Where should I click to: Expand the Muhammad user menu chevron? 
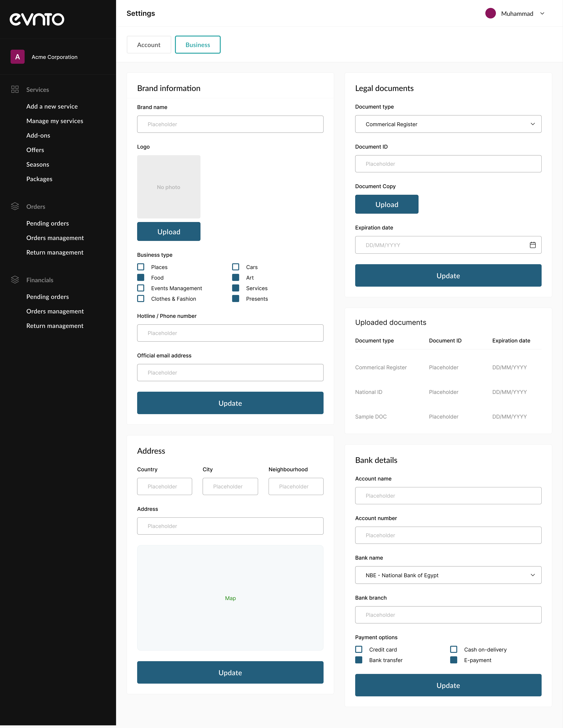[x=542, y=13]
